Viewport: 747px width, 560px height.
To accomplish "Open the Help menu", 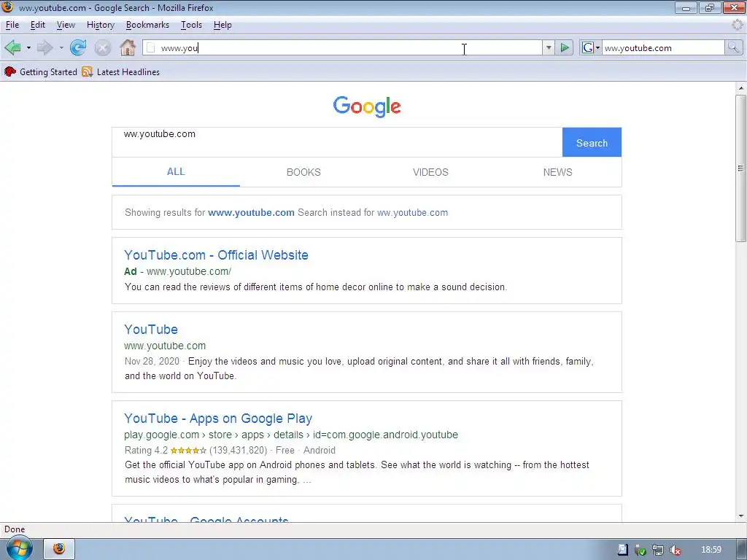I will (222, 25).
